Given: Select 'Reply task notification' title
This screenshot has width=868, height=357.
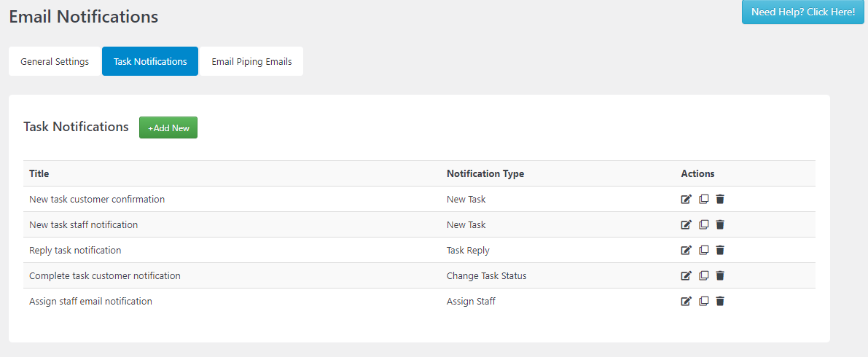Looking at the screenshot, I should point(75,250).
